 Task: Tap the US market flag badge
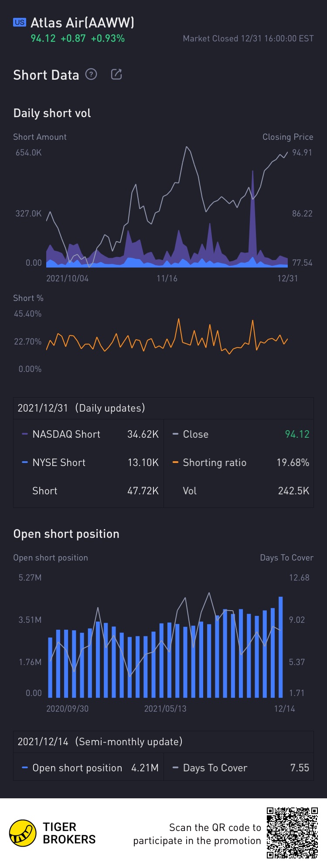(20, 22)
